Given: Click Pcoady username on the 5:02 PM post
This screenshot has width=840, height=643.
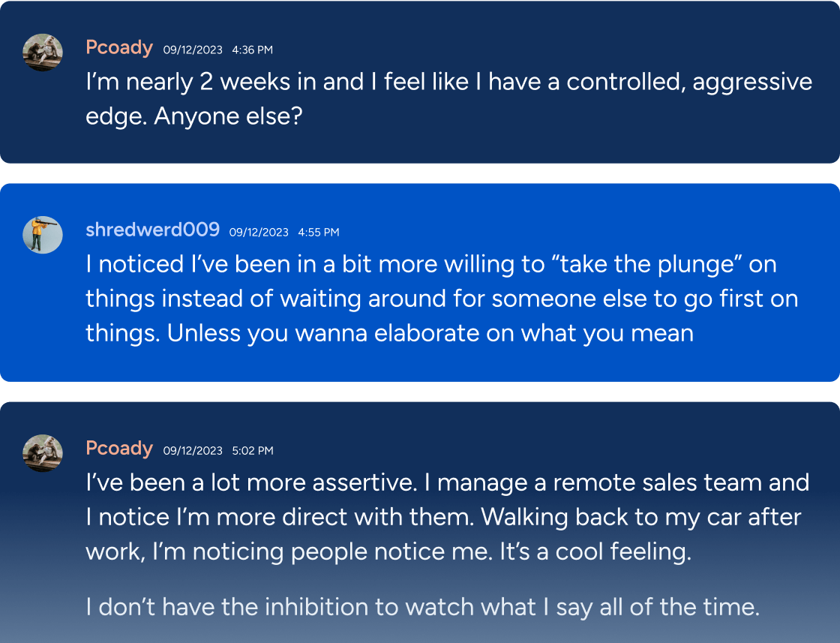Looking at the screenshot, I should click(119, 449).
